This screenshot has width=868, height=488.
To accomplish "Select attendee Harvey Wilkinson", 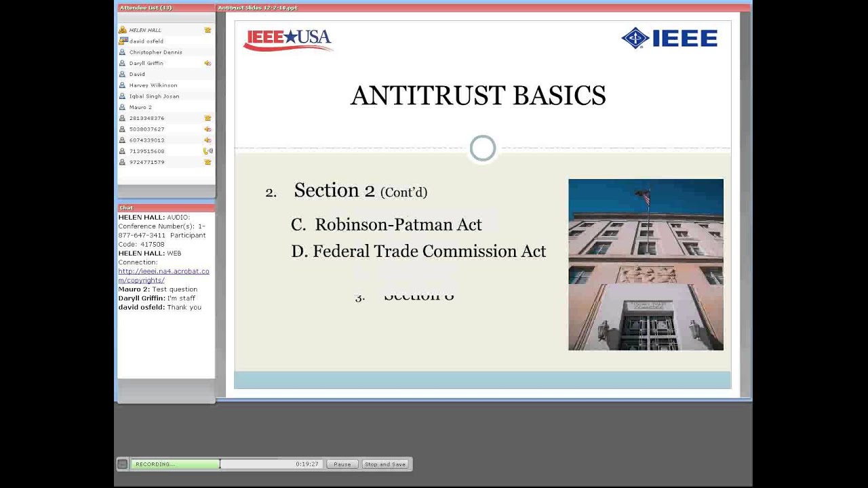I will [x=166, y=85].
